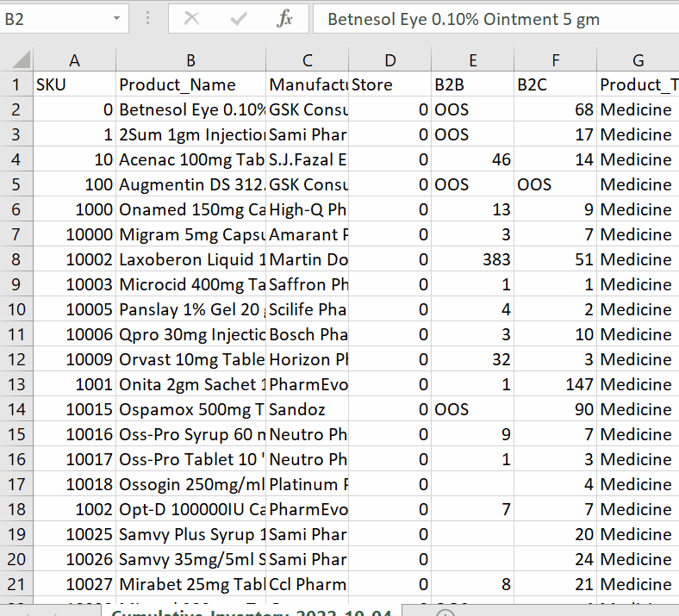Viewport: 679px width, 616px height.
Task: Select column B header
Action: click(190, 60)
